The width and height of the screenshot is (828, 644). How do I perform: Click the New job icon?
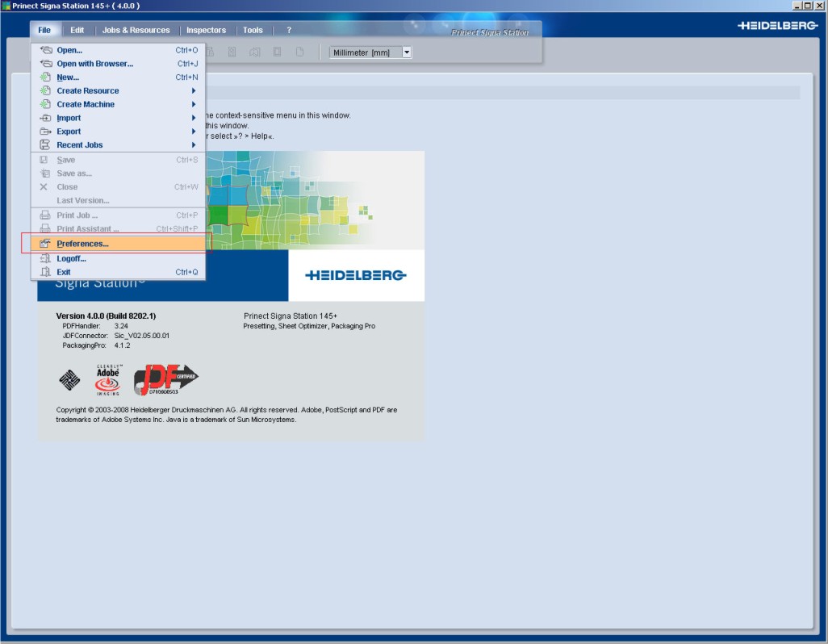click(x=46, y=77)
